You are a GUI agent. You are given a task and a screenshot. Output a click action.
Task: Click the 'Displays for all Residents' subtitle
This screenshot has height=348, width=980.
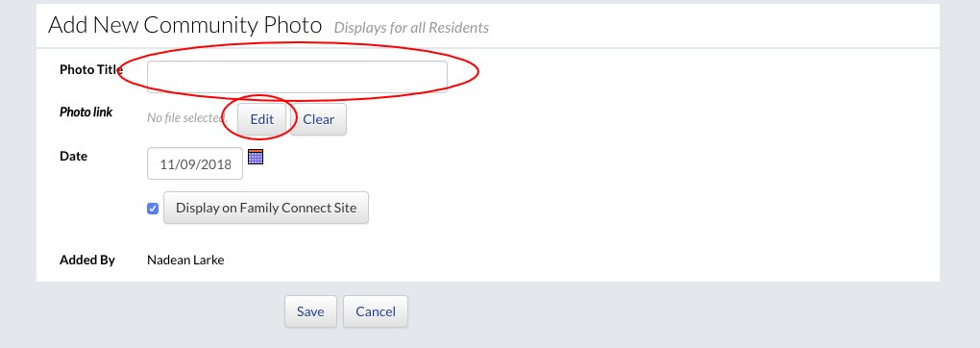coord(411,28)
